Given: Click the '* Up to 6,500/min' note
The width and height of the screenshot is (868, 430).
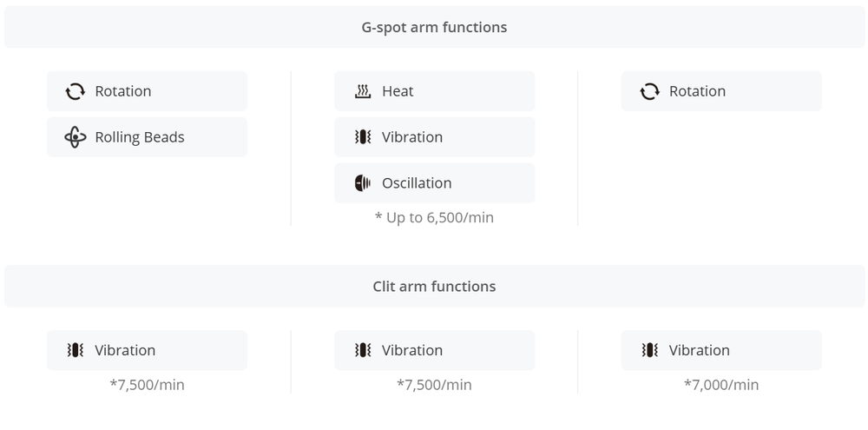Looking at the screenshot, I should (x=434, y=217).
